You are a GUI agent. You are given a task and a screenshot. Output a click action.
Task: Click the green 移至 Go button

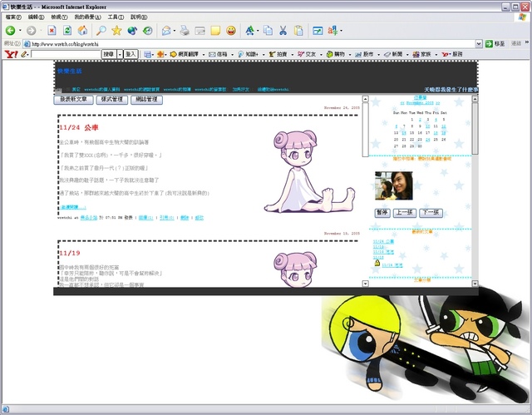coord(495,43)
